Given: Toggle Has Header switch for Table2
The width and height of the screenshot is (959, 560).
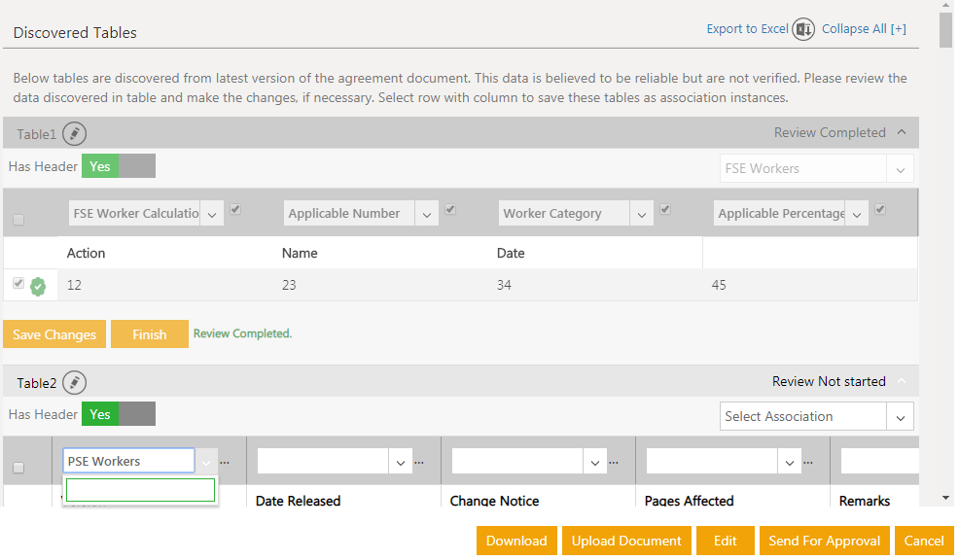Looking at the screenshot, I should coord(119,414).
